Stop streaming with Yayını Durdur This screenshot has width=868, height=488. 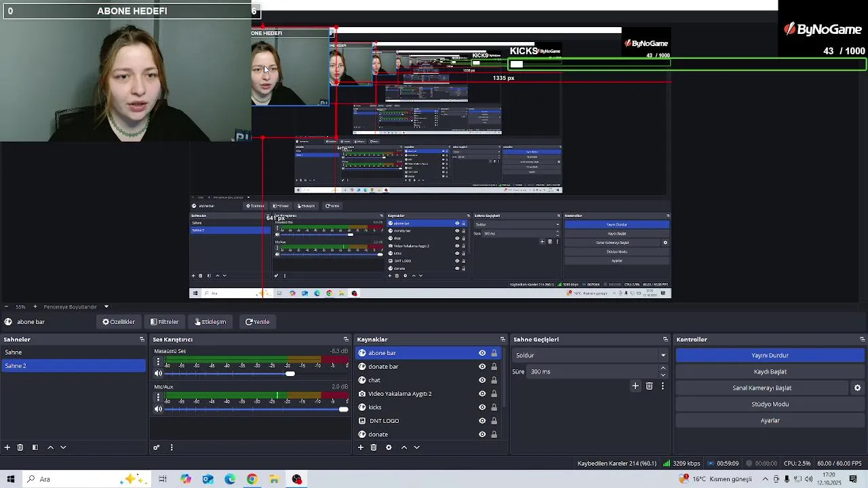770,355
